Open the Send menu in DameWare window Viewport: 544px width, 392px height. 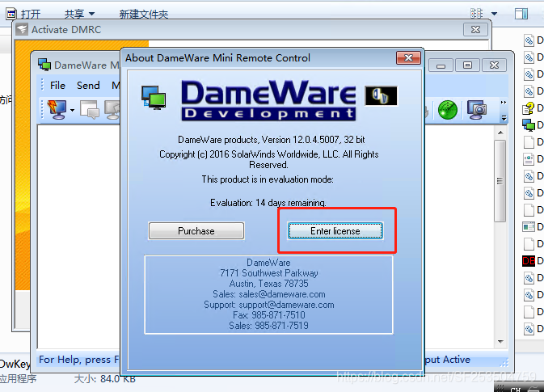point(88,86)
